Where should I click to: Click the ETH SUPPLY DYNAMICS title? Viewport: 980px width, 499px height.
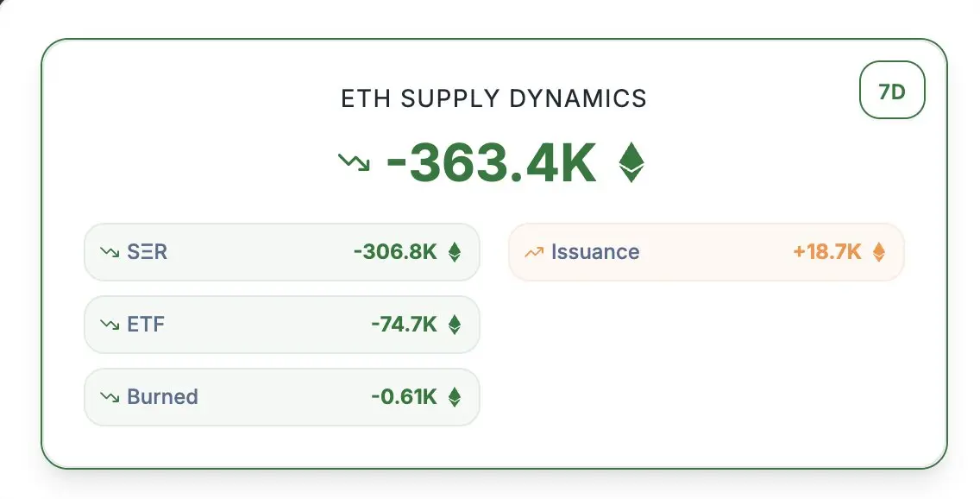pyautogui.click(x=493, y=98)
